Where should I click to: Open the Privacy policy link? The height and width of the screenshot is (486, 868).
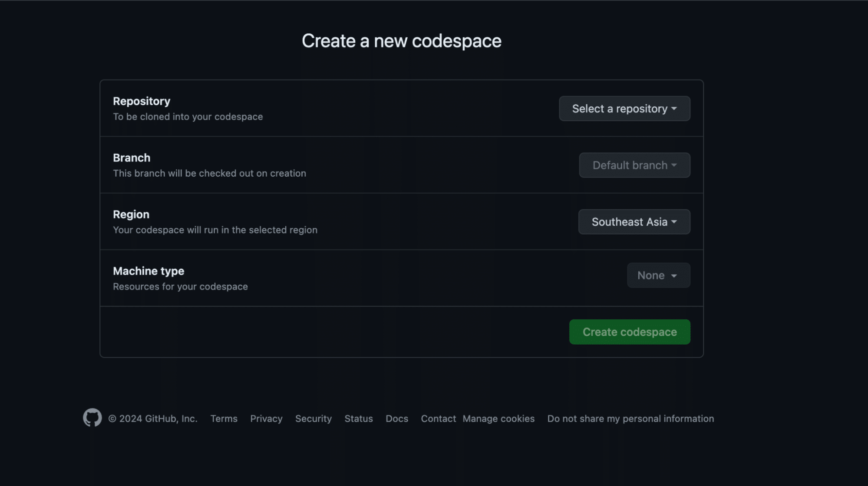(x=266, y=418)
